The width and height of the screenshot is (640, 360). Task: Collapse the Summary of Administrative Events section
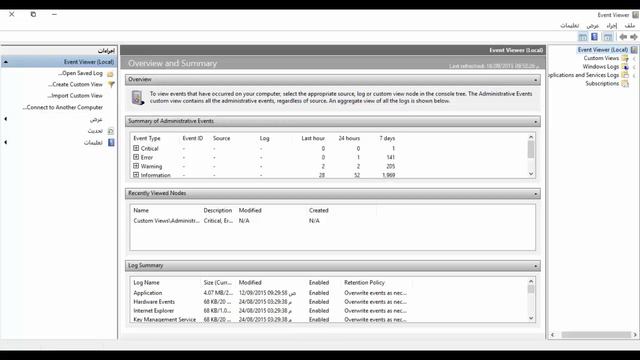[536, 122]
